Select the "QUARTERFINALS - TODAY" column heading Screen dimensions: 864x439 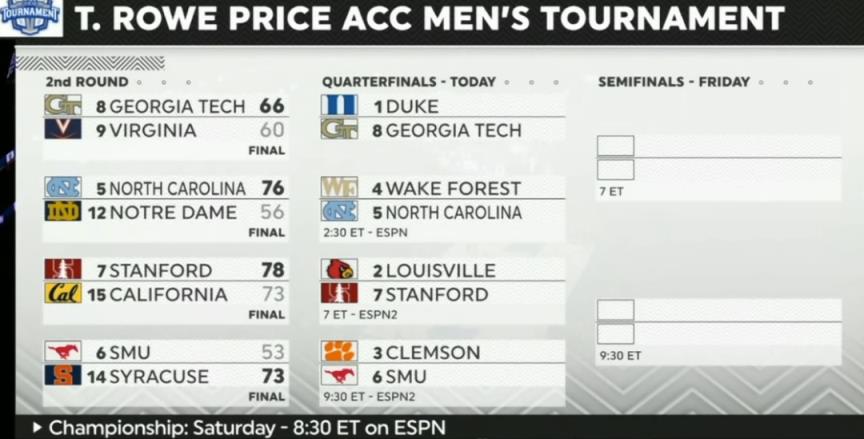point(408,82)
